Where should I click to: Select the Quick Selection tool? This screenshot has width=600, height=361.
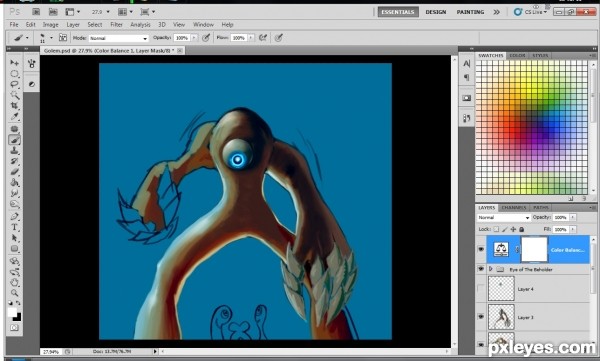pyautogui.click(x=15, y=95)
